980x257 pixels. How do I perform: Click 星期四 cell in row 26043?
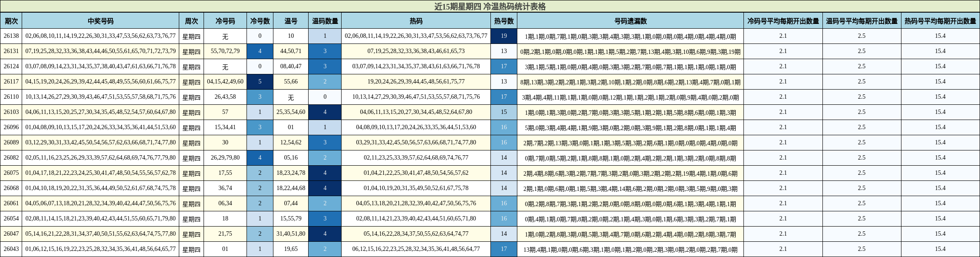pos(191,249)
